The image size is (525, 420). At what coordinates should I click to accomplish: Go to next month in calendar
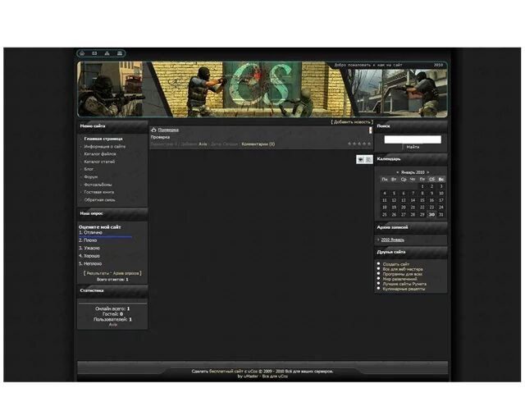coord(427,172)
